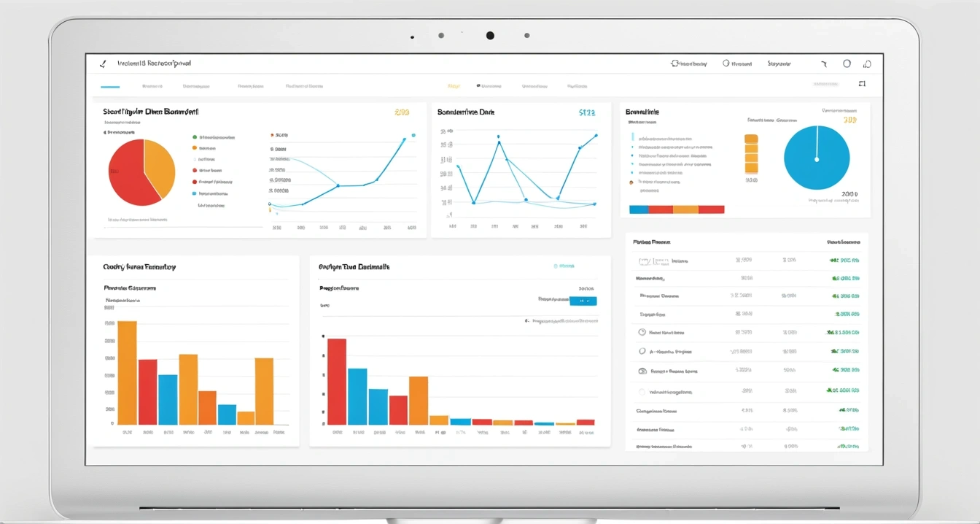Click the checkmark logo icon at header left

(103, 63)
